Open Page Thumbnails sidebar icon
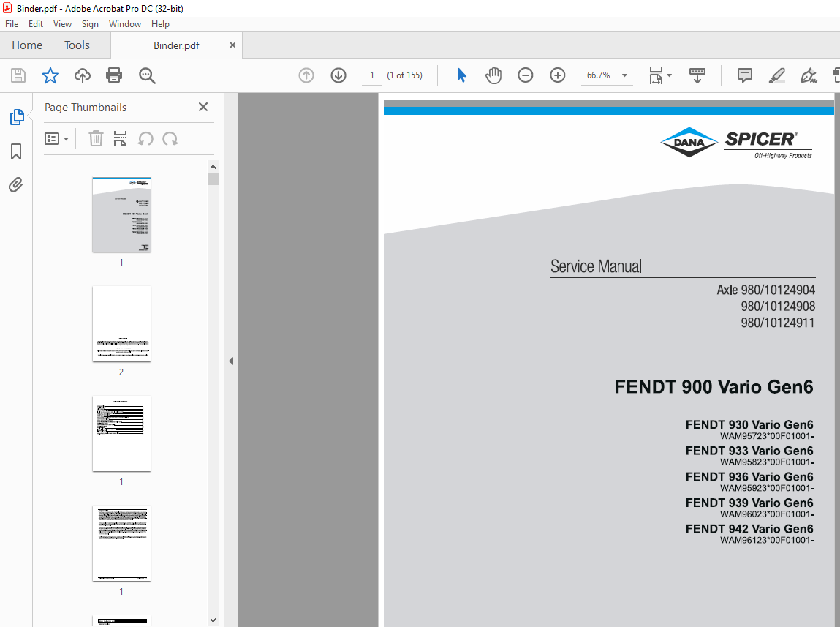This screenshot has height=627, width=840. (x=17, y=117)
